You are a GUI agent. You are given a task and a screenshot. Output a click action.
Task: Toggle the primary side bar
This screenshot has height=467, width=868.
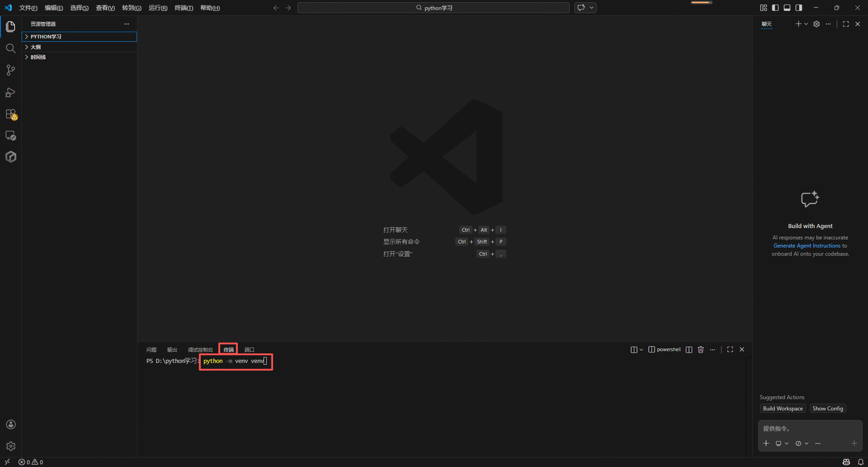(x=775, y=8)
